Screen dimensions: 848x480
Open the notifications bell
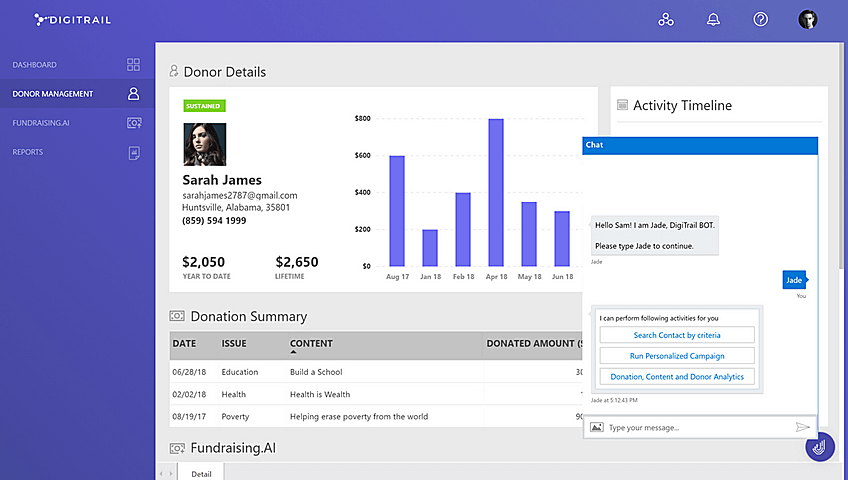click(713, 20)
